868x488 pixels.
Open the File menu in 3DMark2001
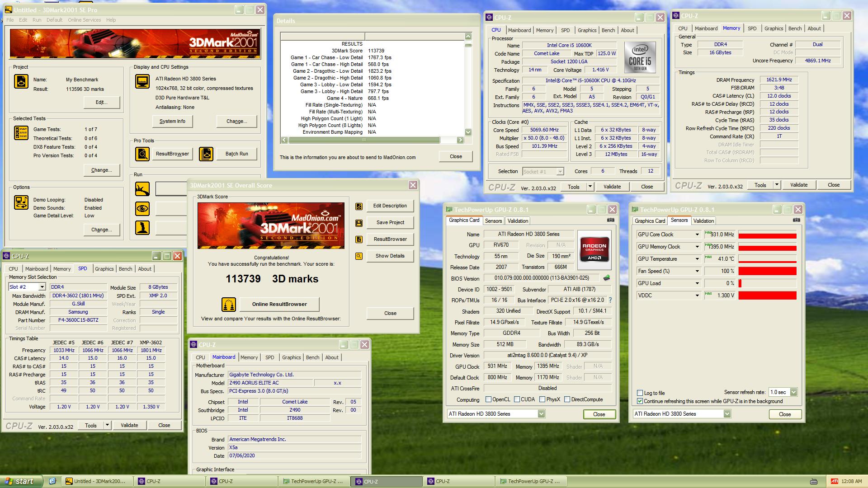point(10,20)
